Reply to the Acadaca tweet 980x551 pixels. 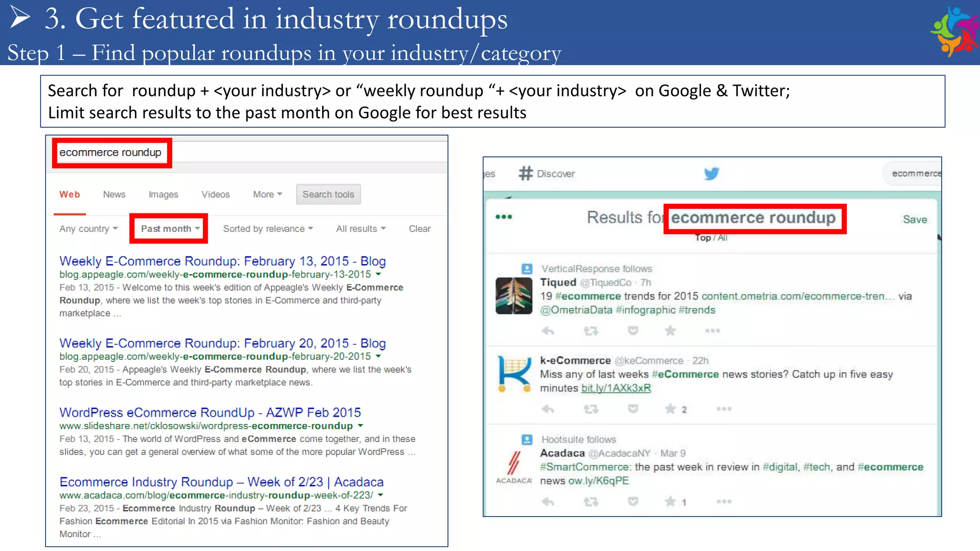pos(548,502)
